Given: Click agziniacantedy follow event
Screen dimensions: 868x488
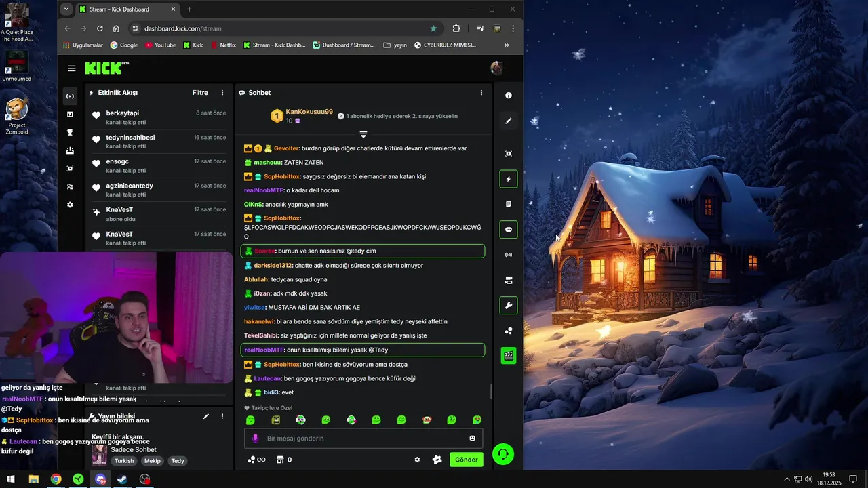Looking at the screenshot, I should (159, 190).
